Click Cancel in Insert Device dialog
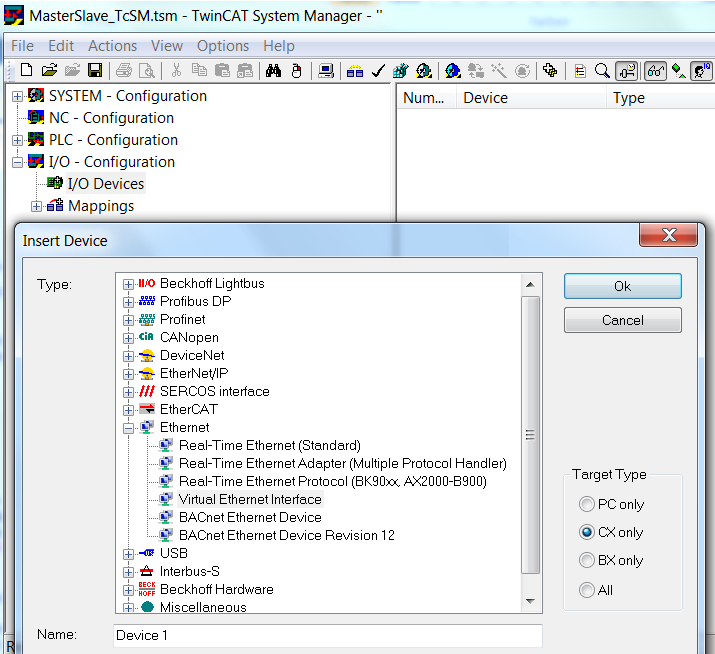The width and height of the screenshot is (715, 654). point(622,320)
